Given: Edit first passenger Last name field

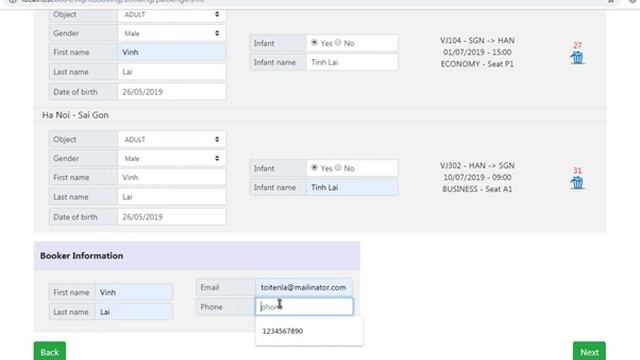Looking at the screenshot, I should point(171,72).
